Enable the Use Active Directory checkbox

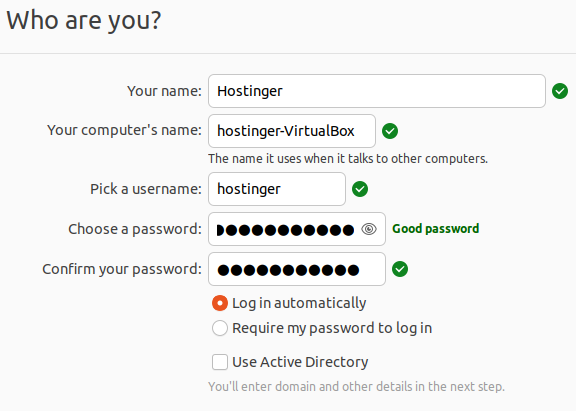tap(220, 362)
